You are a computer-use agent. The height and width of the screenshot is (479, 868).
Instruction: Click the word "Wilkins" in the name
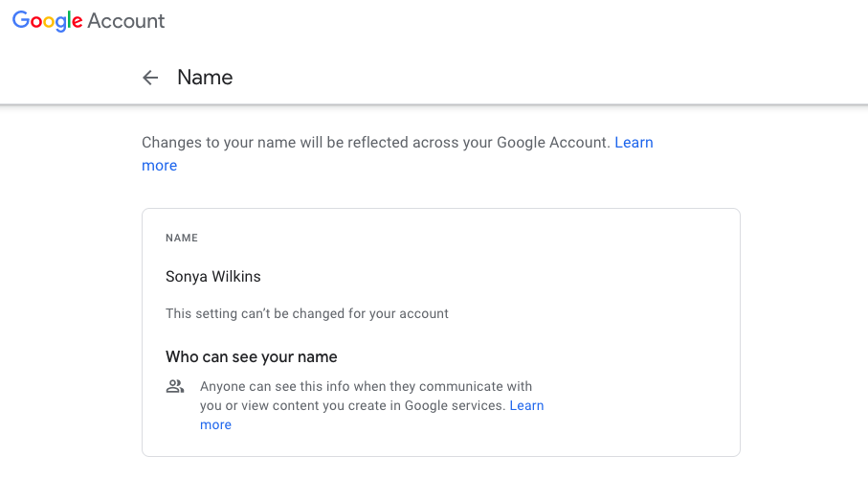[235, 277]
